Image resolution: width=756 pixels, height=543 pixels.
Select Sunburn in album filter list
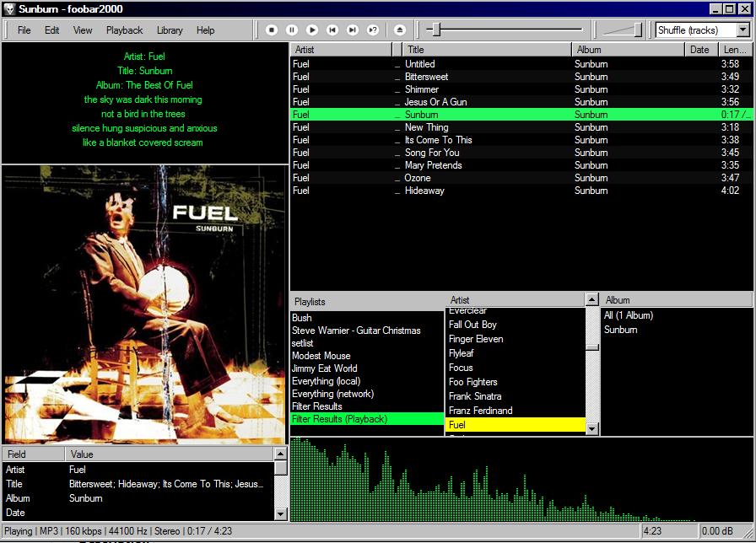tap(677, 330)
